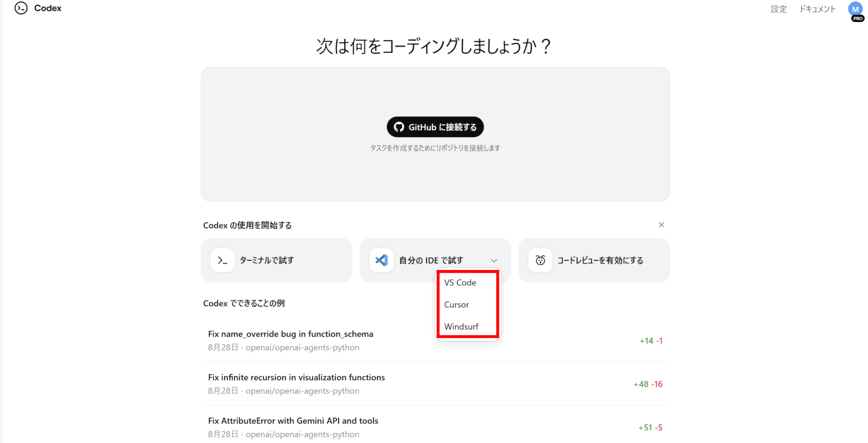The height and width of the screenshot is (443, 868).
Task: Click the ターミナルで試す card
Action: pos(276,260)
